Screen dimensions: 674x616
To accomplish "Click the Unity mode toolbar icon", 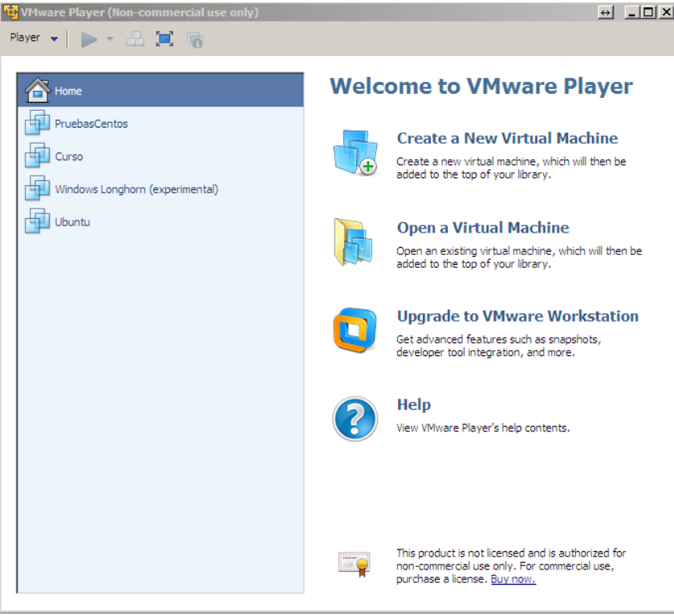I will coord(195,40).
